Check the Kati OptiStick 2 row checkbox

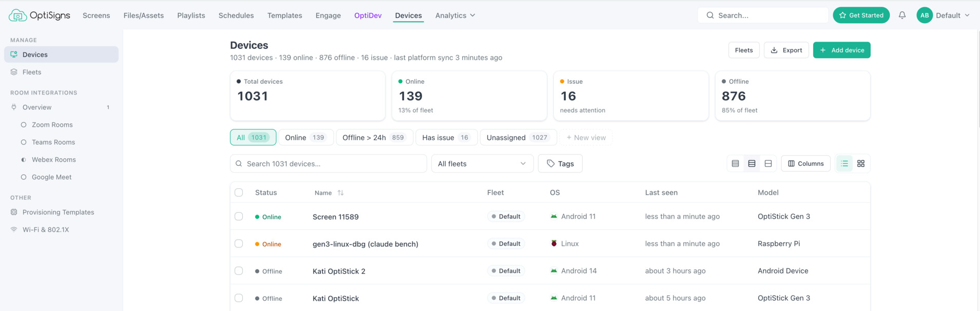click(x=239, y=271)
